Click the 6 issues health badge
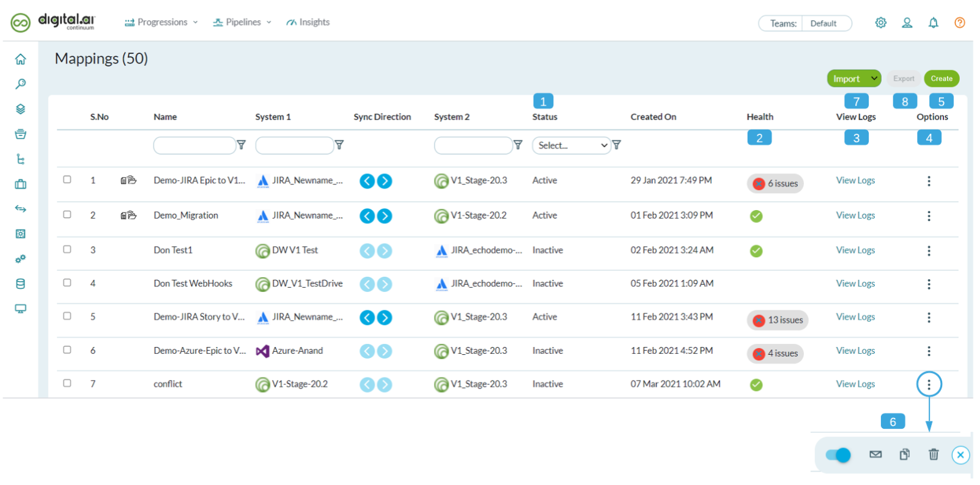The height and width of the screenshot is (485, 980). click(775, 183)
